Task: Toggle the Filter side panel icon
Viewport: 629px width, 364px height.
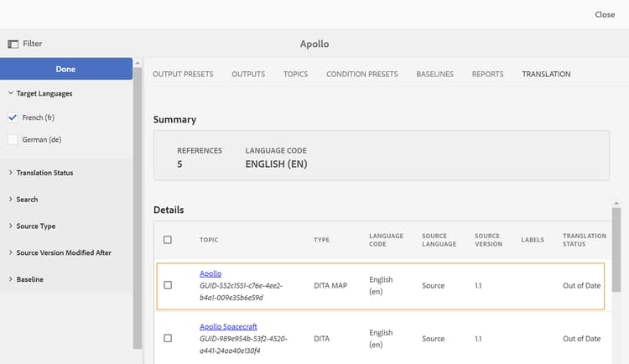Action: [x=13, y=44]
